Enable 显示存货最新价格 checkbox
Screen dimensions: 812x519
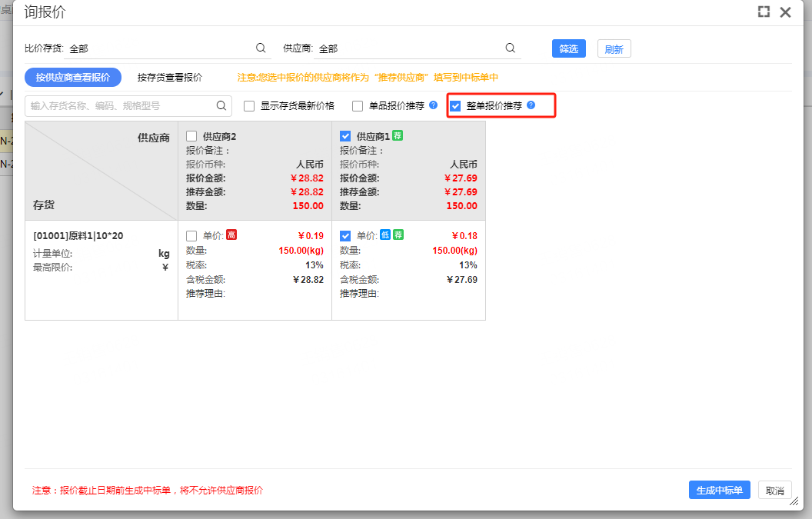[x=249, y=106]
